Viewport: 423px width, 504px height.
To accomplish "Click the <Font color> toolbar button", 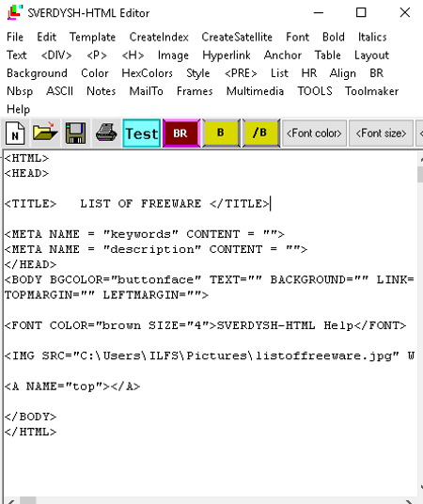I will click(314, 134).
